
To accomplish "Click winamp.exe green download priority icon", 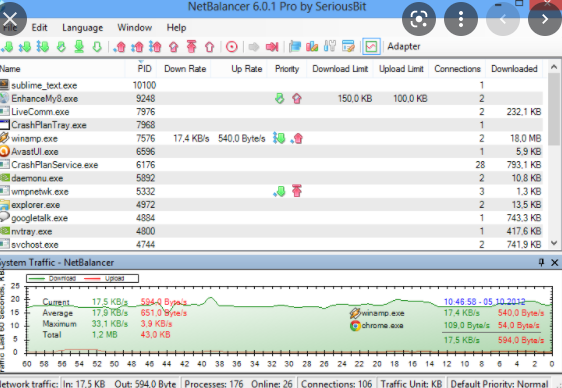I will [279, 138].
